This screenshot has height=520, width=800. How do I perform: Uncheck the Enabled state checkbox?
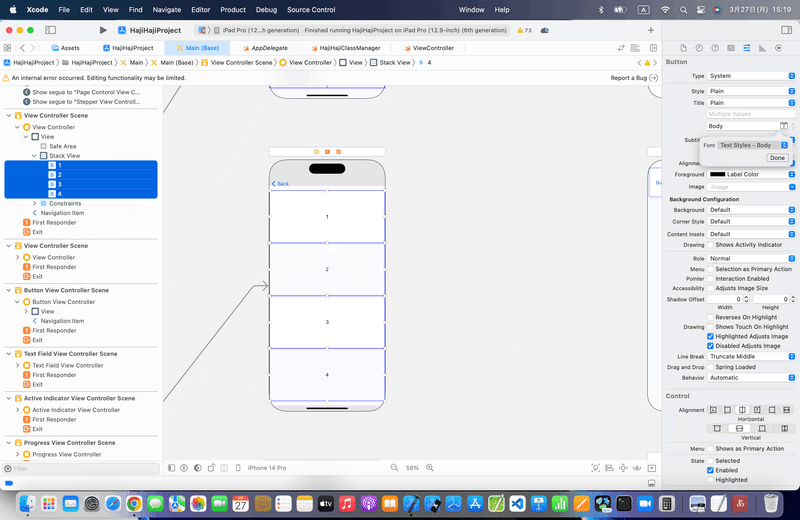coord(710,470)
